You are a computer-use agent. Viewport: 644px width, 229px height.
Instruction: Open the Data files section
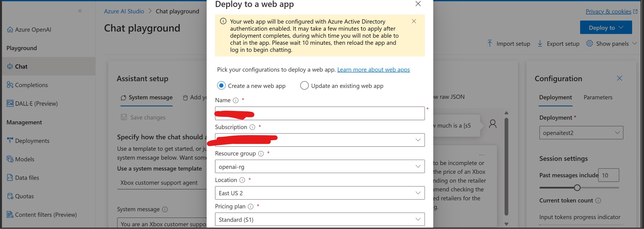coord(27,178)
